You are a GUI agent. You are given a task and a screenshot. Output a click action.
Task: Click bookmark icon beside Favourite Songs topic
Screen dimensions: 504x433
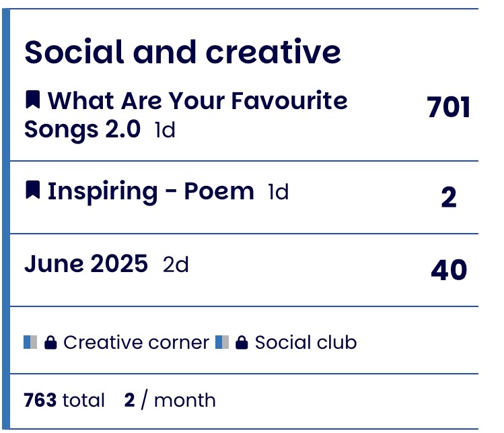click(32, 100)
